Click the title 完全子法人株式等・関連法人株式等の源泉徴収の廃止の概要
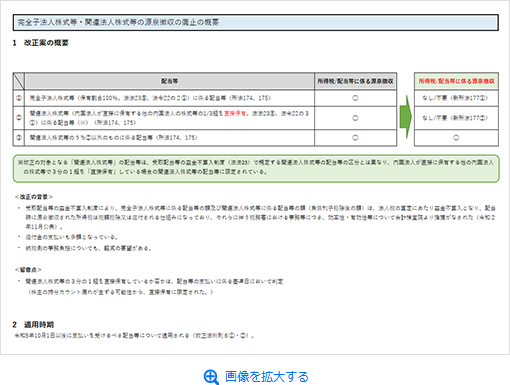The height and width of the screenshot is (385, 510). pos(118,22)
